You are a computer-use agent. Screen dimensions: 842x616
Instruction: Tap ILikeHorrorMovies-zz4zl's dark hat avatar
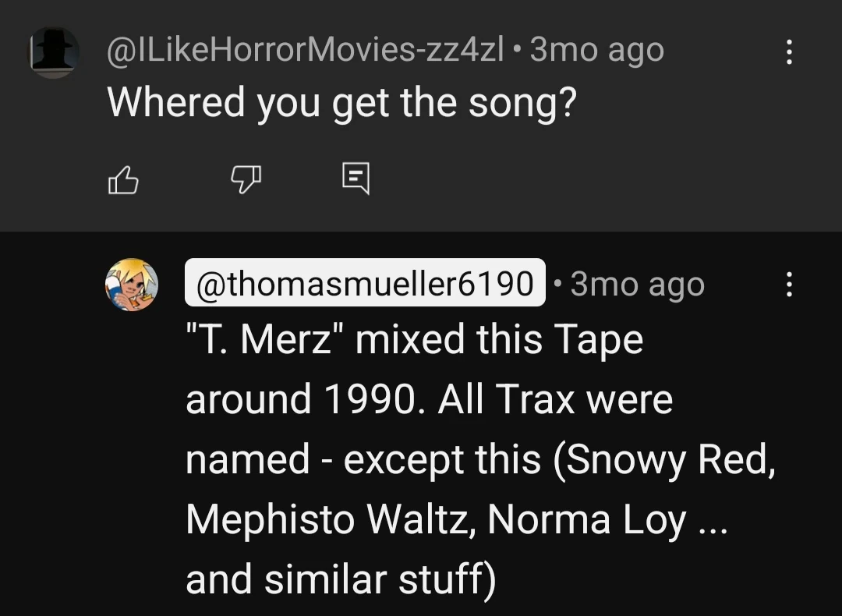pos(54,52)
